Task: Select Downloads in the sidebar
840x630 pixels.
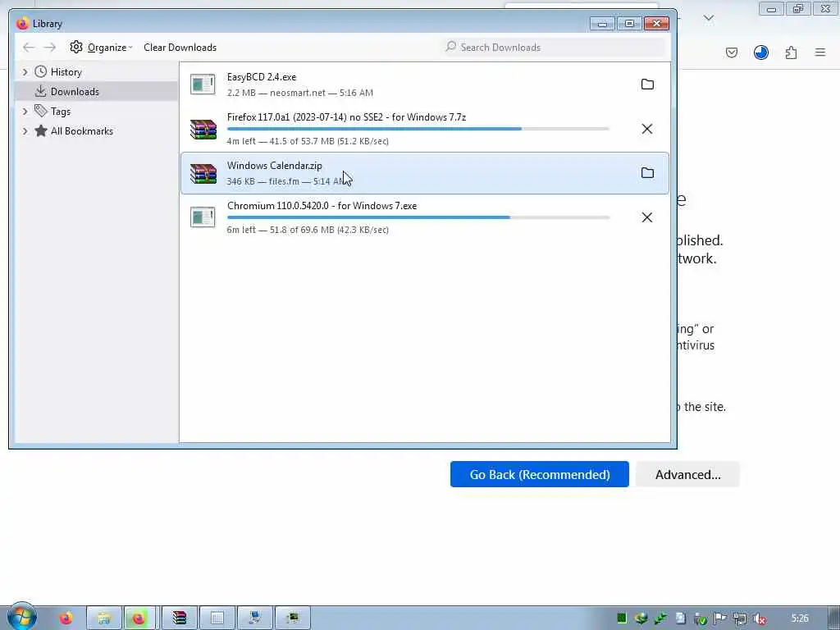Action: [75, 92]
